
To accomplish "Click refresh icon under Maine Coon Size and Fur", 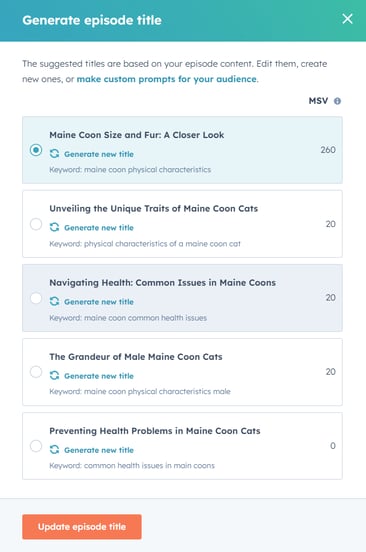I will [54, 154].
